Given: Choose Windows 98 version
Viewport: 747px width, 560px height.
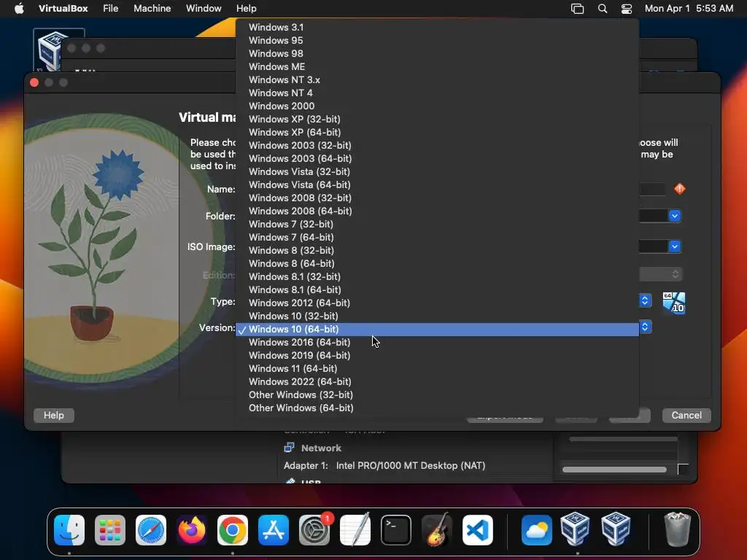Looking at the screenshot, I should pyautogui.click(x=437, y=53).
